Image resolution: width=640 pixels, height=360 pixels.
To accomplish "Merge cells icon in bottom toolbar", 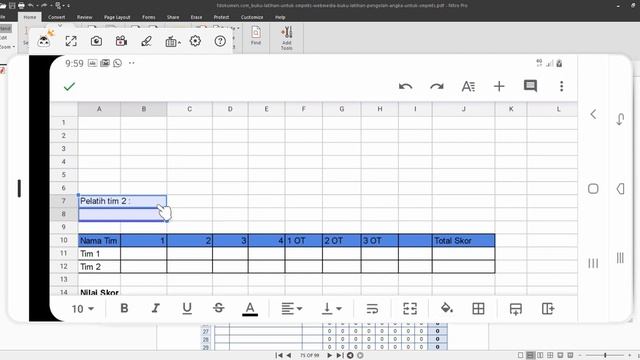I will pos(410,309).
